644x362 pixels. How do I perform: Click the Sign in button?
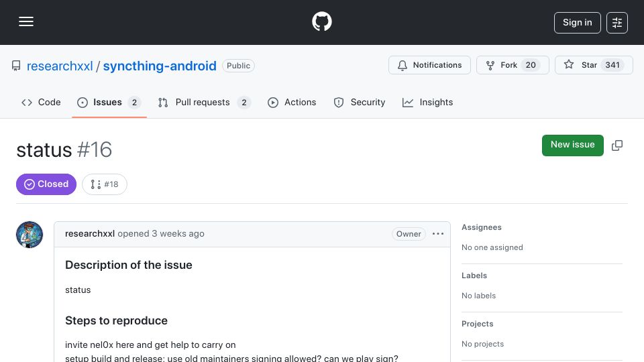[x=577, y=23]
